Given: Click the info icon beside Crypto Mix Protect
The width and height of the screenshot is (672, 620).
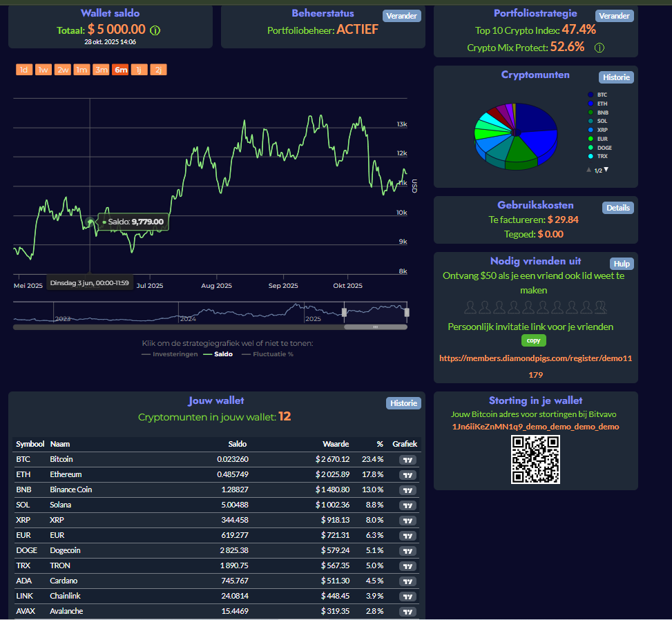Looking at the screenshot, I should (x=599, y=48).
